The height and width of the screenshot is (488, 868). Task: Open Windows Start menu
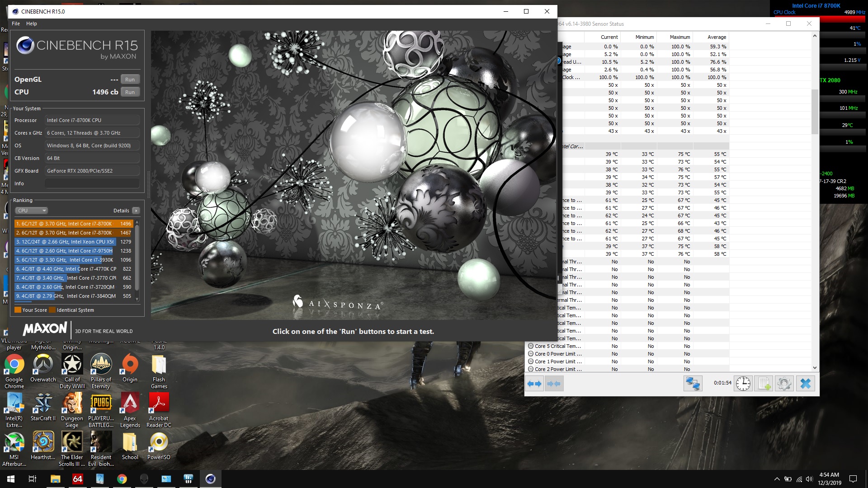click(x=11, y=479)
